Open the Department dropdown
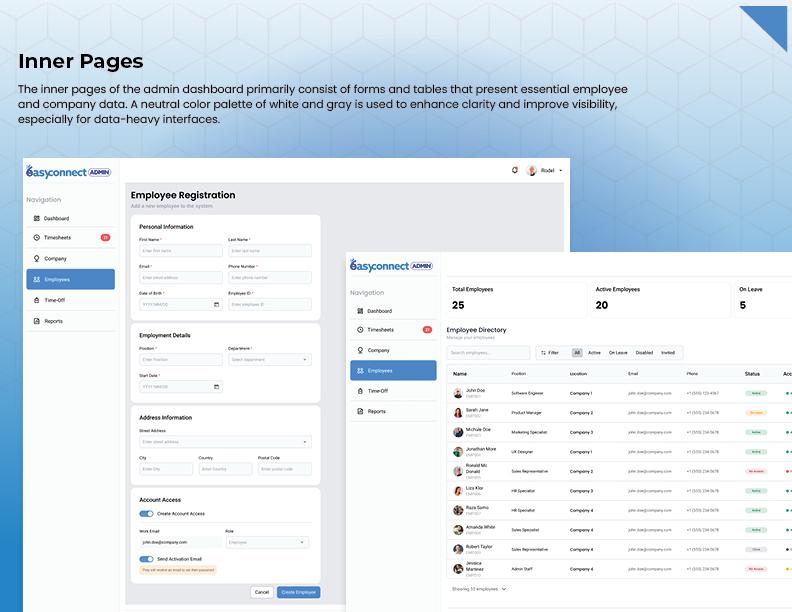 [x=269, y=359]
